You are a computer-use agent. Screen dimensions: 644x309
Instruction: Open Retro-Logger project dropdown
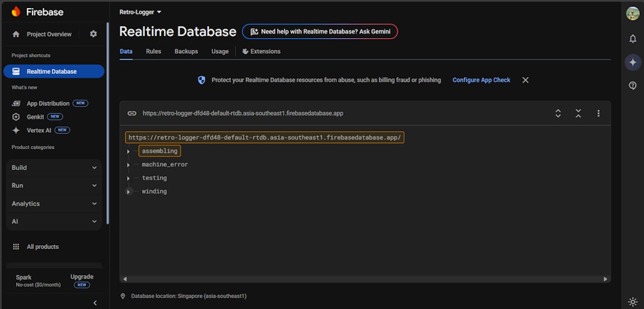(140, 12)
